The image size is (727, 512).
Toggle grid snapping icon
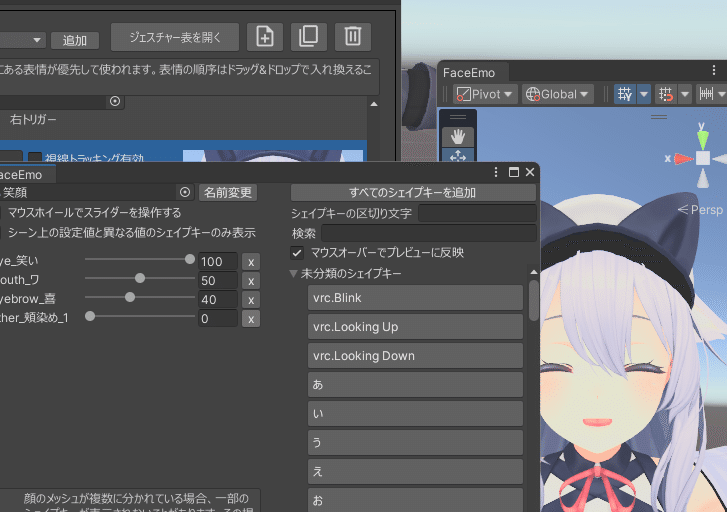666,94
